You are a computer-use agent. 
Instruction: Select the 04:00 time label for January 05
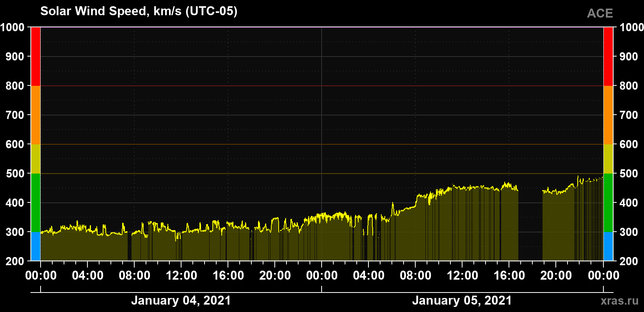pos(368,276)
